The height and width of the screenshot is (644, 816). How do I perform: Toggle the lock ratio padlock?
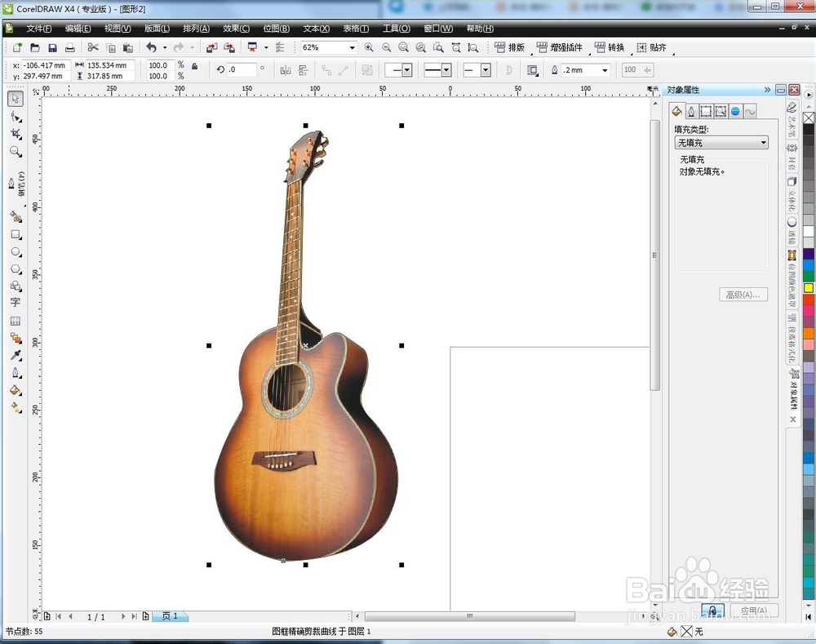click(195, 66)
